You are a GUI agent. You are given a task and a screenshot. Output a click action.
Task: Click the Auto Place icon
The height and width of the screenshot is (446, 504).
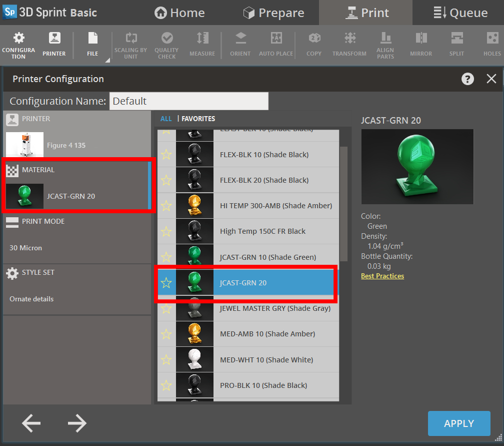pos(275,44)
